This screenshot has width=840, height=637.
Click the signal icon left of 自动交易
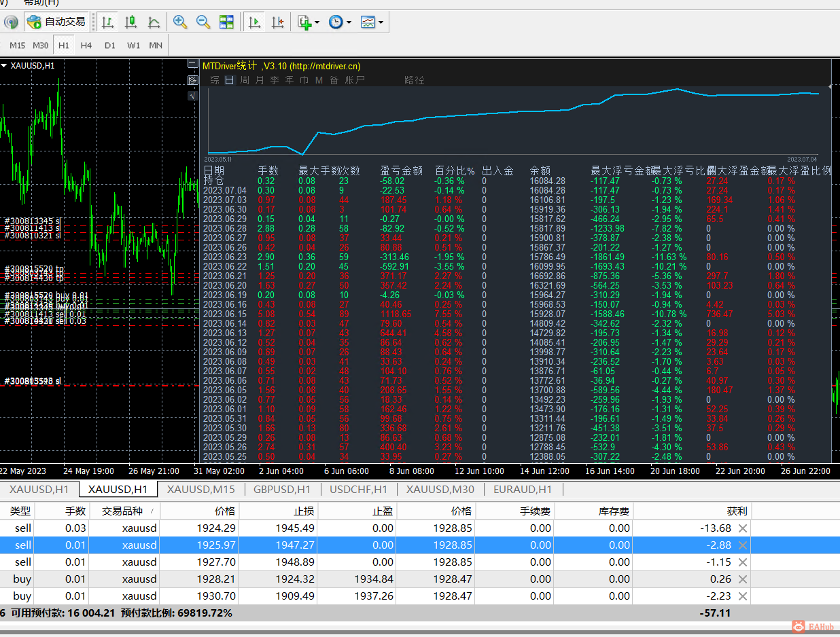coord(11,22)
